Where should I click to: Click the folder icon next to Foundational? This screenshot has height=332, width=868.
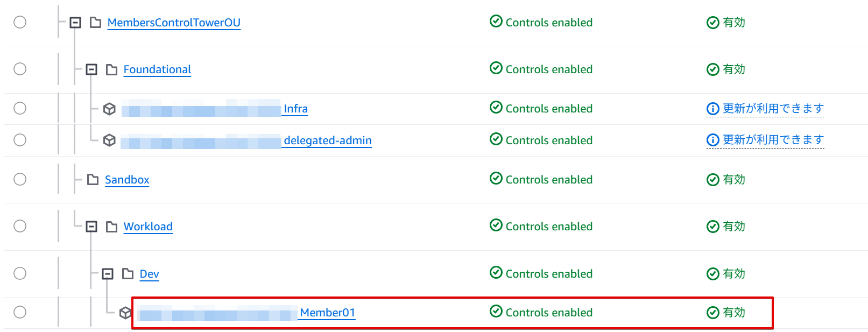coord(111,69)
